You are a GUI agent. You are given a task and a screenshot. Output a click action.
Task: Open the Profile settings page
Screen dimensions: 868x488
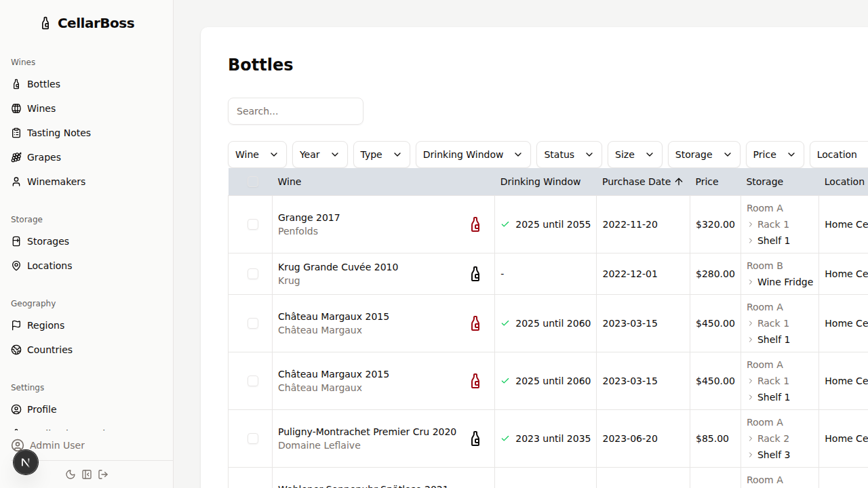[17, 409]
